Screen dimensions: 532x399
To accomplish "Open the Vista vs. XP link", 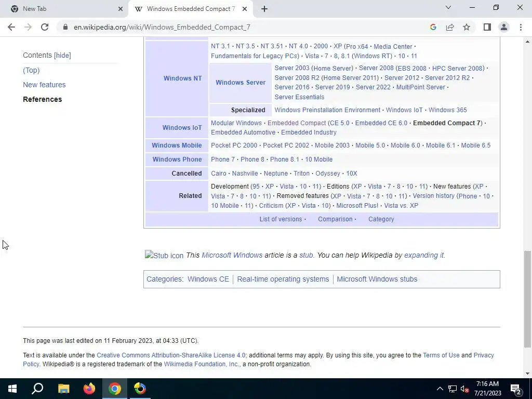I will pos(401,206).
